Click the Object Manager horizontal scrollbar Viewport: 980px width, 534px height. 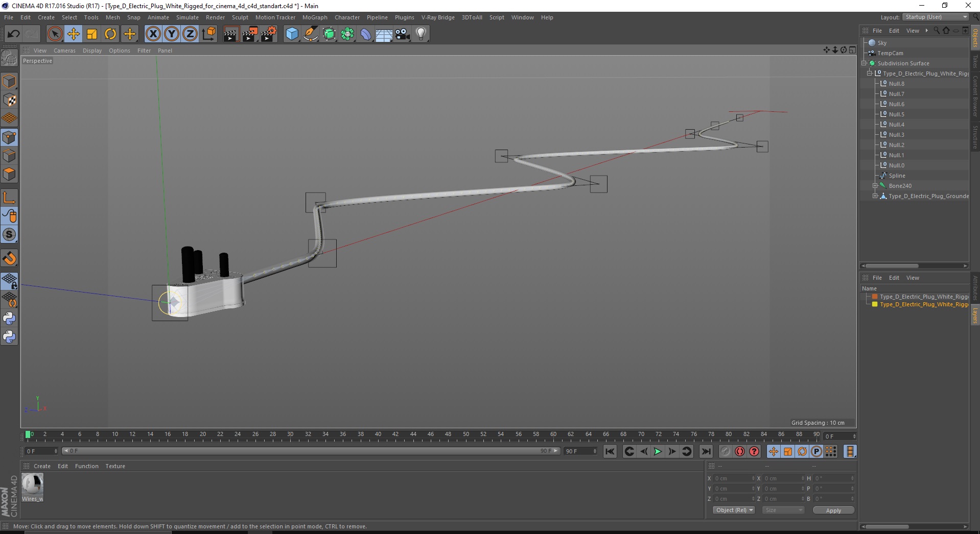click(x=915, y=265)
